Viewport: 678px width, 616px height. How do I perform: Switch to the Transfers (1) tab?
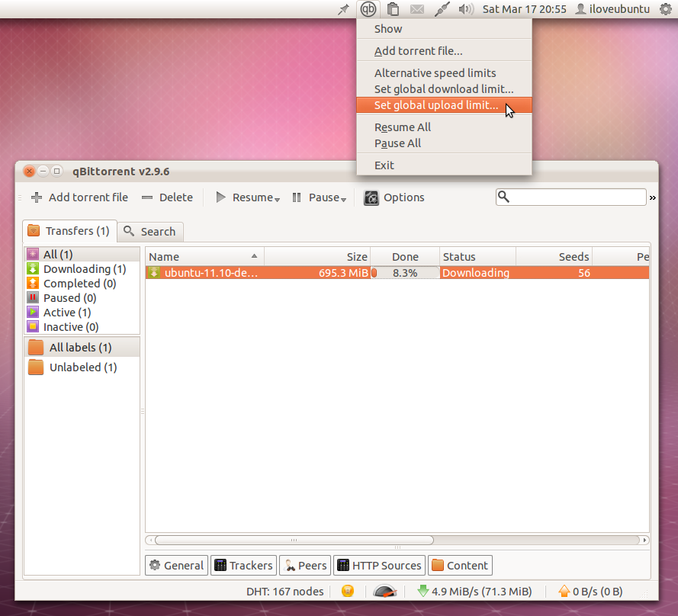(x=69, y=231)
